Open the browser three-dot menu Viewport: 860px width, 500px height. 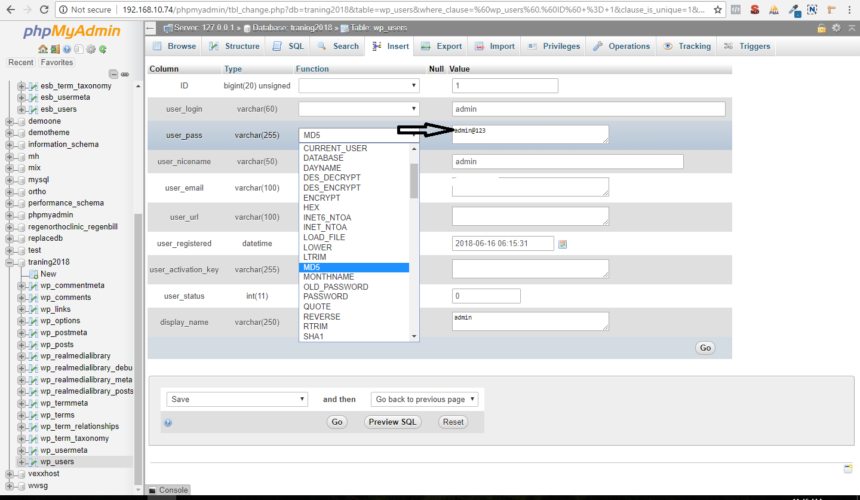click(850, 9)
